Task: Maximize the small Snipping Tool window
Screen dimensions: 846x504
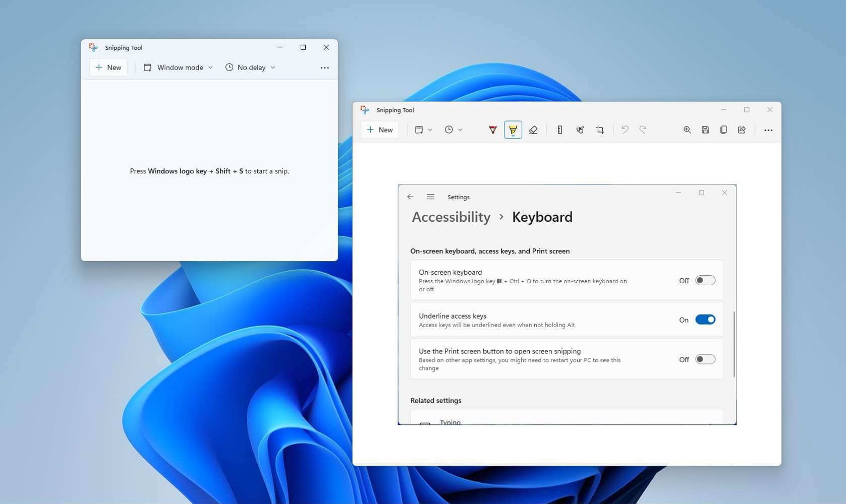Action: coord(303,47)
